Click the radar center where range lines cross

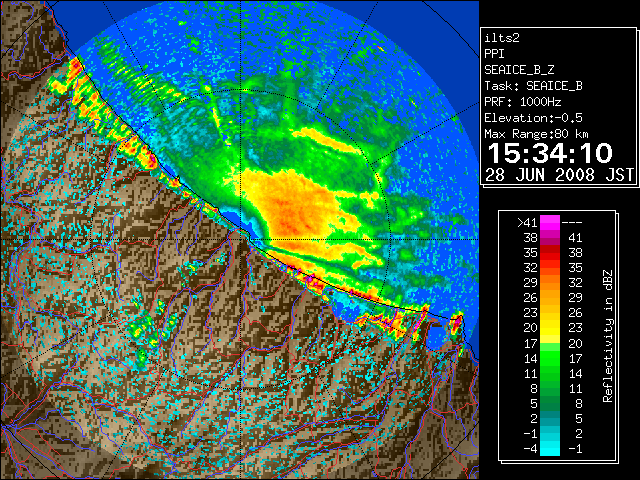(x=241, y=239)
